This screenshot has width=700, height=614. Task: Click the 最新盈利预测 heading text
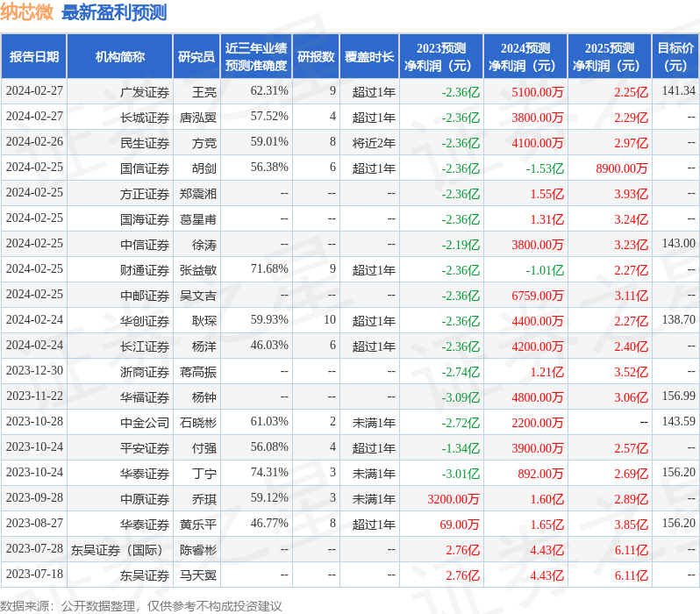pyautogui.click(x=114, y=12)
